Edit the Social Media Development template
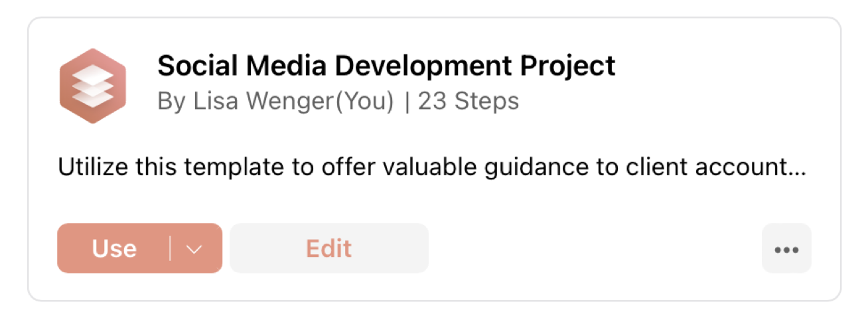Screen dimensions: 868x320 click(329, 248)
